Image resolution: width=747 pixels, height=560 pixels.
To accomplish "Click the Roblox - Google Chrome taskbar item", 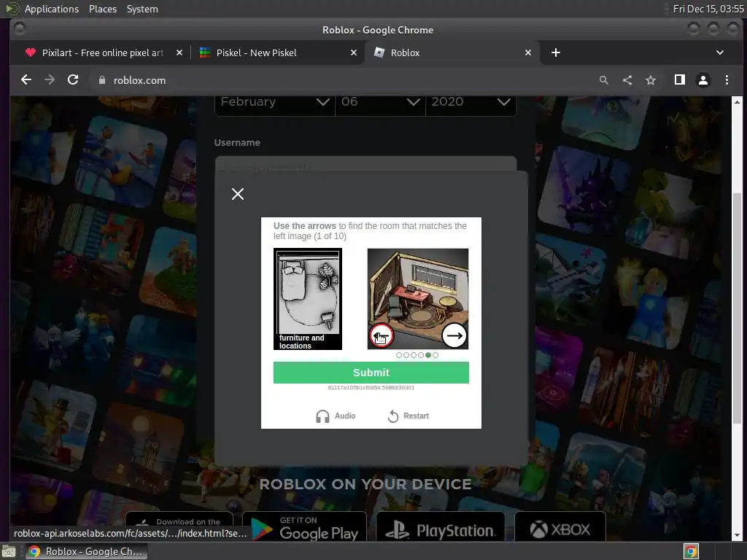I will 86,551.
